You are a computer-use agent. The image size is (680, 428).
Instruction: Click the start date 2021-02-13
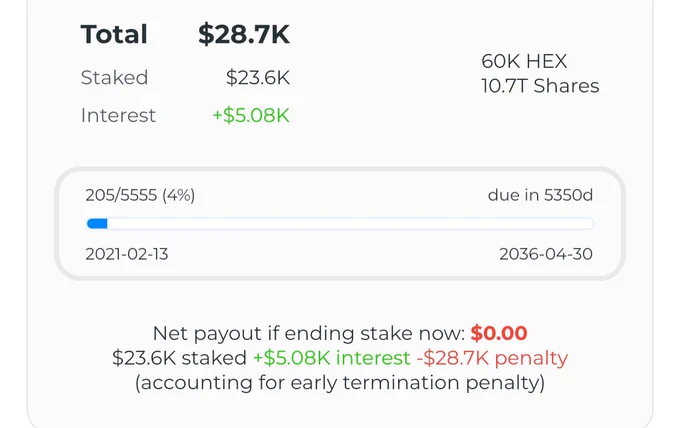pyautogui.click(x=127, y=254)
